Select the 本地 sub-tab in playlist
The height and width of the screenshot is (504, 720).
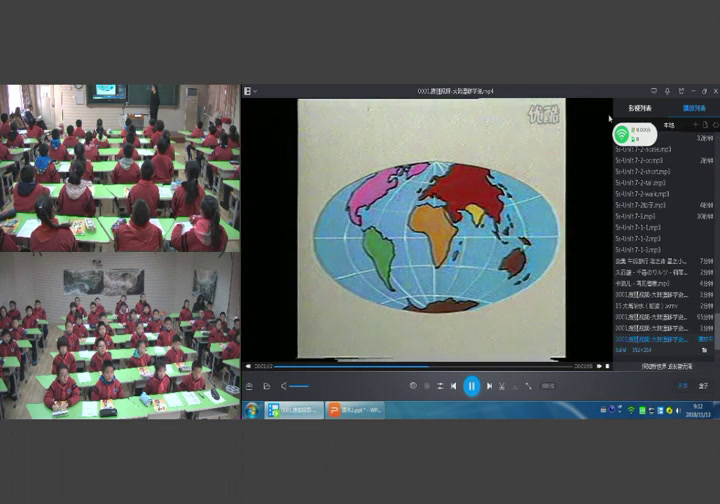(669, 125)
